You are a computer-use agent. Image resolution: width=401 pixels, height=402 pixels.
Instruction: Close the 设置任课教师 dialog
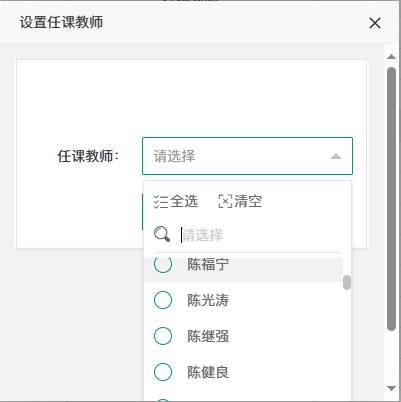(x=375, y=23)
